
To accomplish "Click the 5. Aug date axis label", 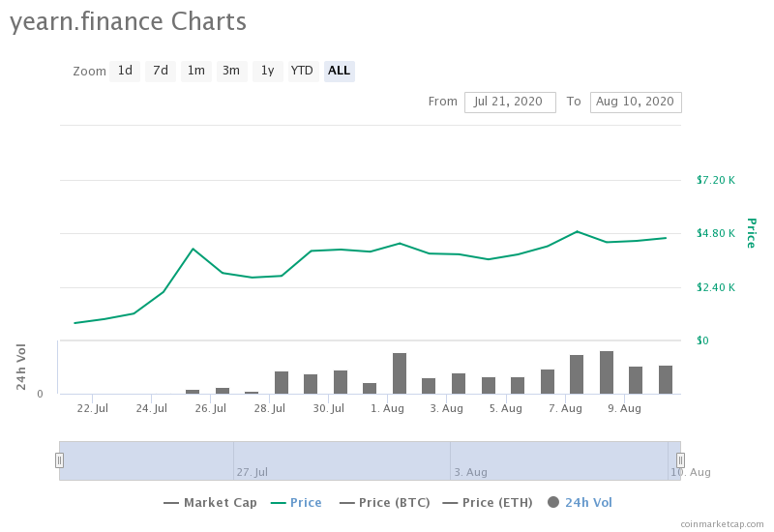I will click(x=506, y=408).
